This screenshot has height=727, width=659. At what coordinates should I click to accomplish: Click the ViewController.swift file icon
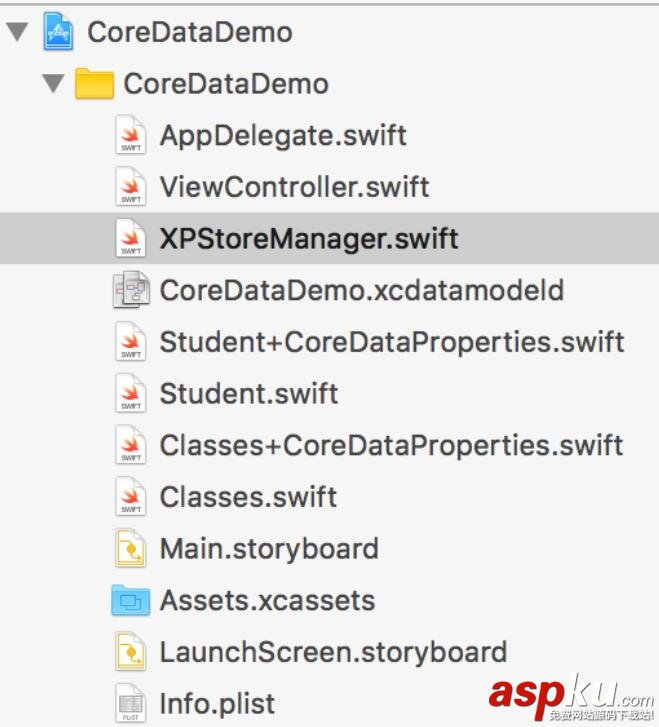point(131,186)
